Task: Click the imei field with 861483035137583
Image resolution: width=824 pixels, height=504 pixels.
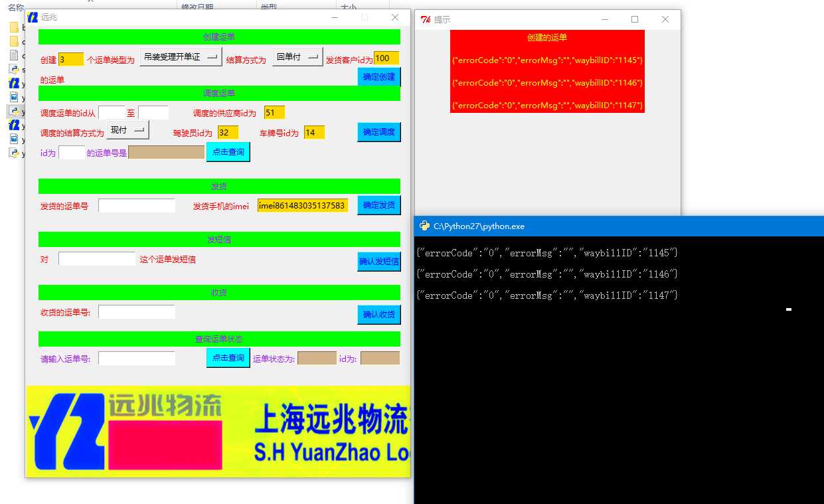Action: click(302, 205)
